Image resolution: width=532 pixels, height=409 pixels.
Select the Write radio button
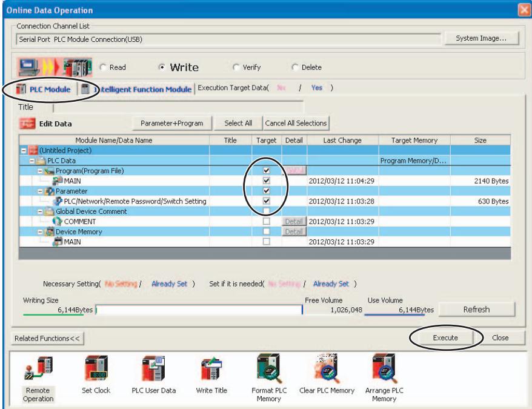coord(162,67)
